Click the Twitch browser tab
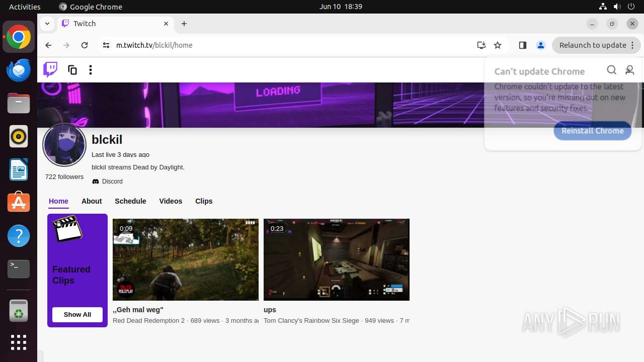Screen dimensions: 644x362 116,24
